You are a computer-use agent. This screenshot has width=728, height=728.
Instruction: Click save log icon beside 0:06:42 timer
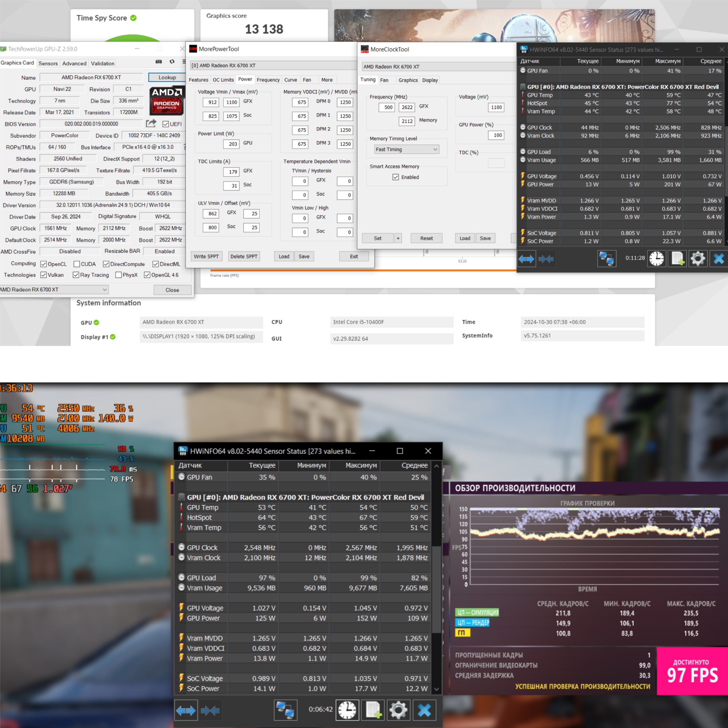373,710
